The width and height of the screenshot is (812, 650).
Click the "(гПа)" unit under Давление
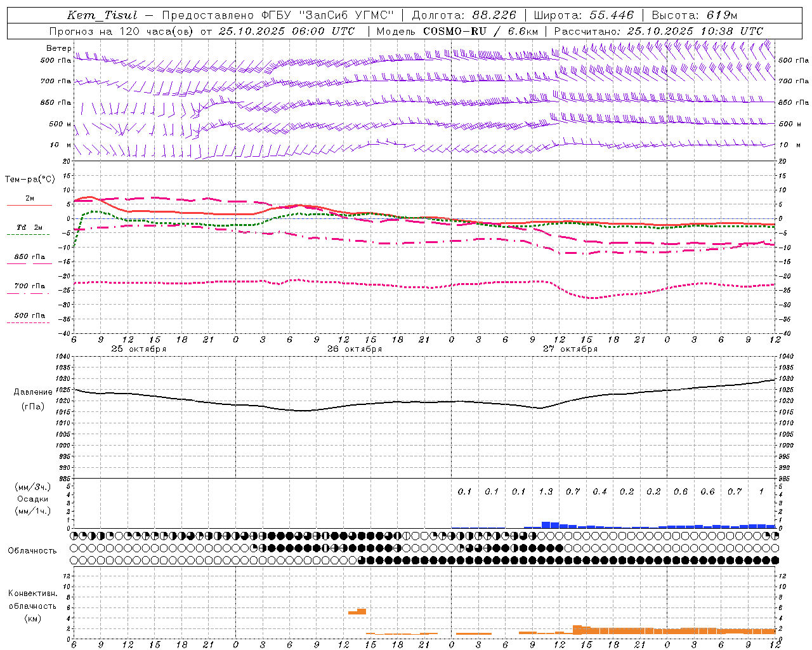tap(33, 406)
